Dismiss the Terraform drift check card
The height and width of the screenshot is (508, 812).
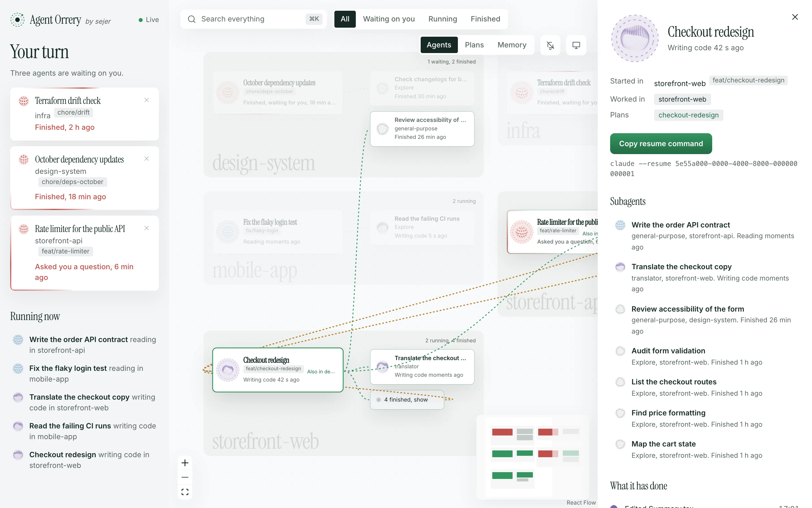pyautogui.click(x=147, y=100)
